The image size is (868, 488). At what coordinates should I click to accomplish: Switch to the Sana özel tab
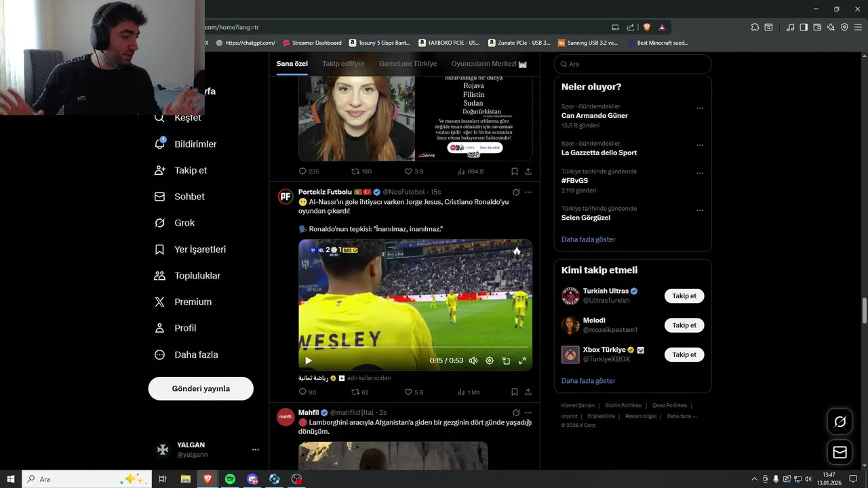(292, 64)
